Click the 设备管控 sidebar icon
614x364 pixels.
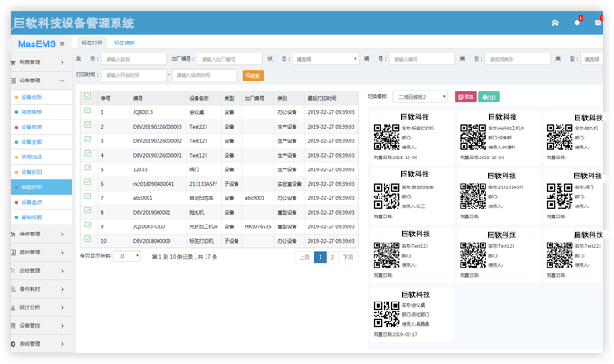pyautogui.click(x=14, y=326)
